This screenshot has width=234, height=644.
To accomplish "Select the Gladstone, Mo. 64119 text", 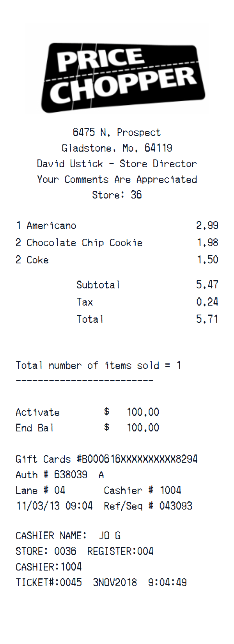I will click(117, 148).
